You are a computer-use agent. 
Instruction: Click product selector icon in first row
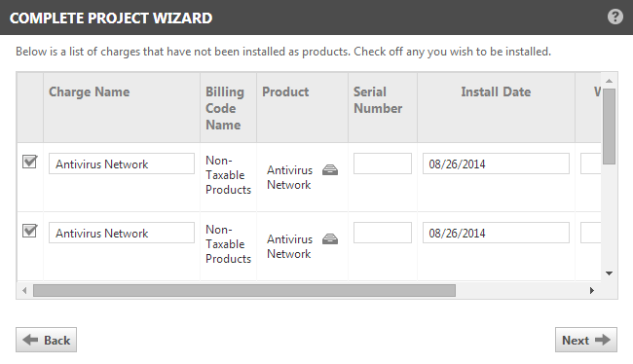pos(330,170)
